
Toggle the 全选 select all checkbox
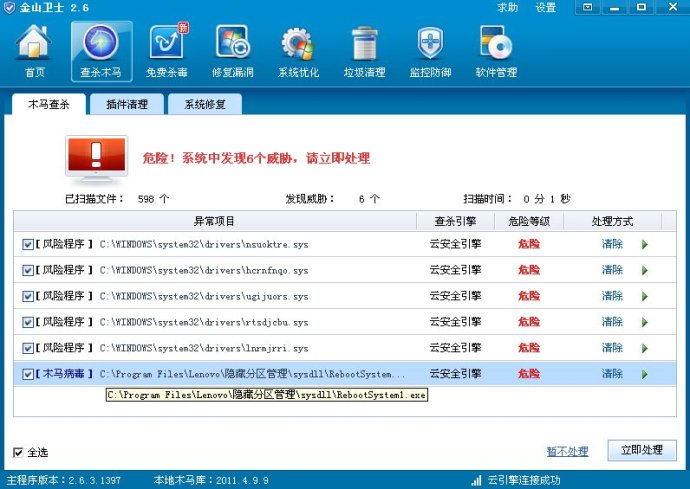(x=18, y=452)
